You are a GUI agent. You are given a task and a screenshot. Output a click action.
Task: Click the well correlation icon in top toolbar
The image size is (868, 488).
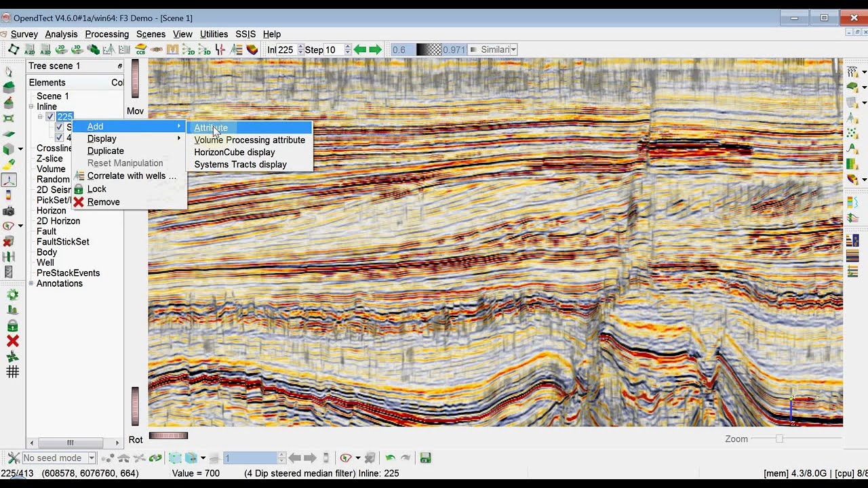pos(236,49)
